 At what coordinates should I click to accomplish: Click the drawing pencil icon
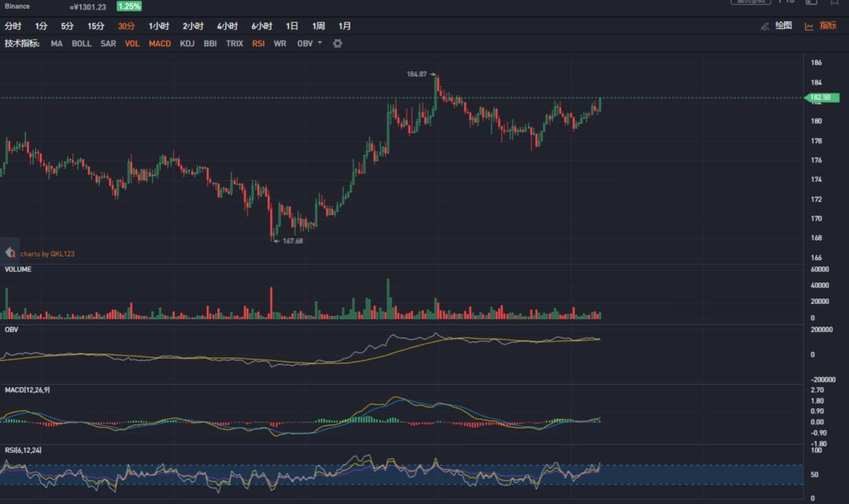pyautogui.click(x=765, y=26)
